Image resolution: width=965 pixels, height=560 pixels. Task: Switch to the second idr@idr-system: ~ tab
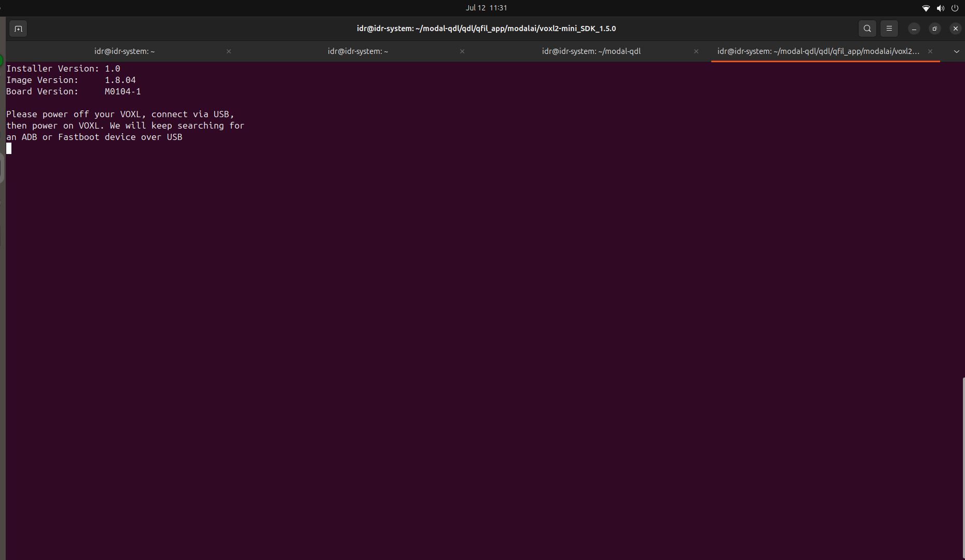[x=358, y=51]
